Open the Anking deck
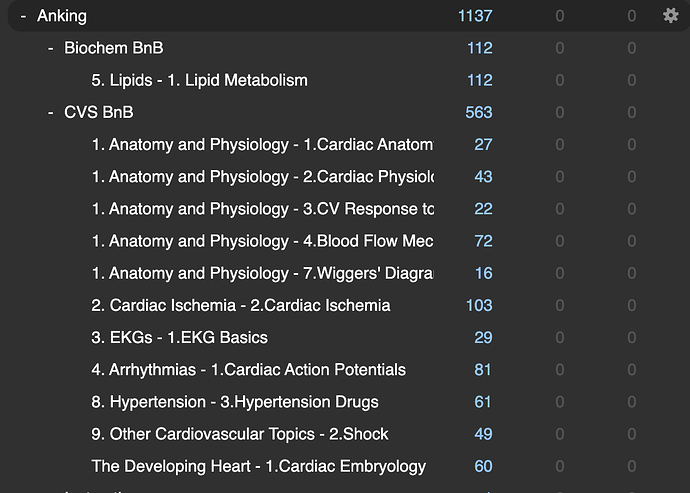 (61, 16)
